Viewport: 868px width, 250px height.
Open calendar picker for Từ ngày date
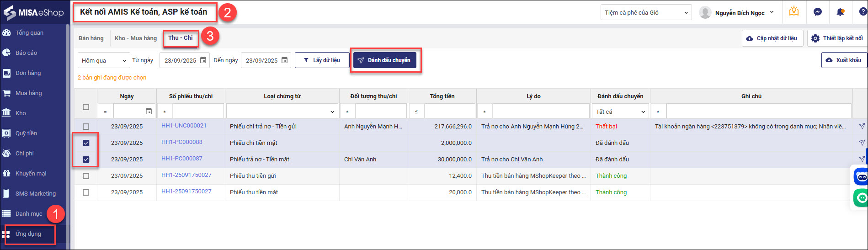[203, 60]
